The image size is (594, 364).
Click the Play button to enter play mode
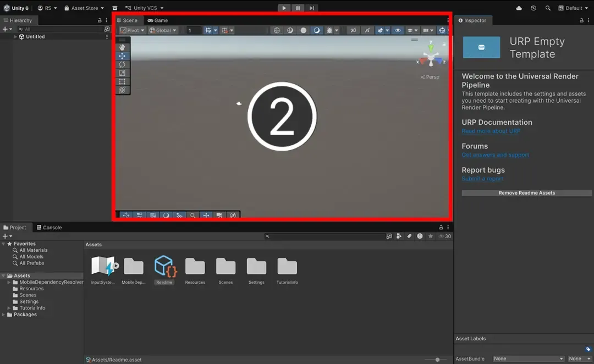pos(284,8)
